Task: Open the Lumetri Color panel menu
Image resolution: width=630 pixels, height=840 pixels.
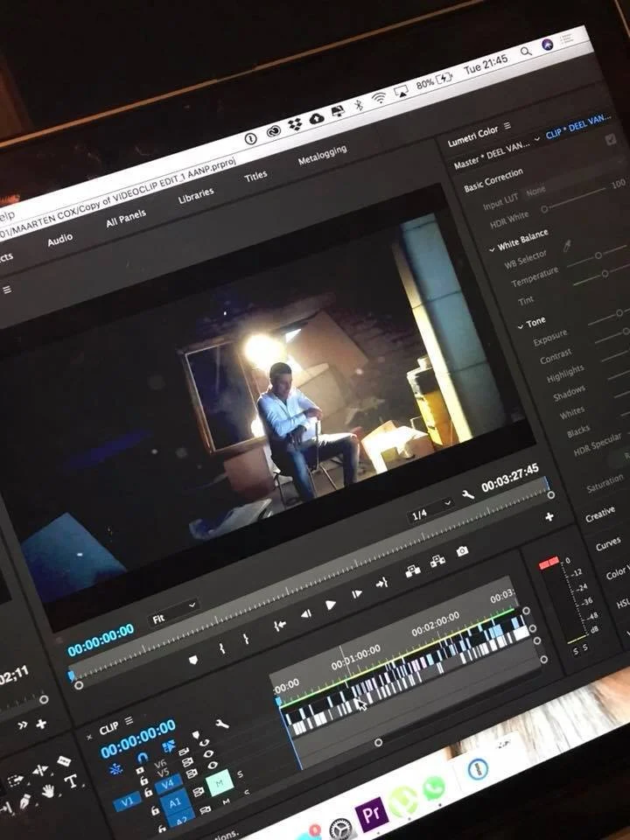Action: [507, 125]
